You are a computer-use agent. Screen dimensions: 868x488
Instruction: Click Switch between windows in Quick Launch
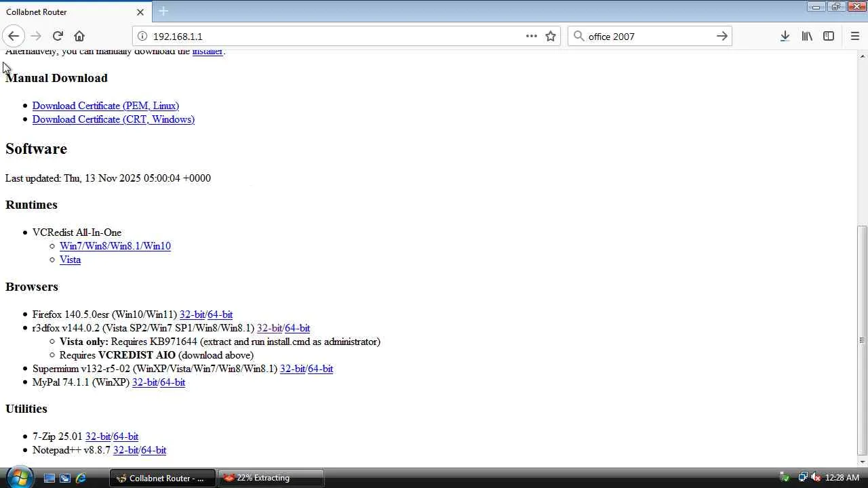[x=65, y=478]
